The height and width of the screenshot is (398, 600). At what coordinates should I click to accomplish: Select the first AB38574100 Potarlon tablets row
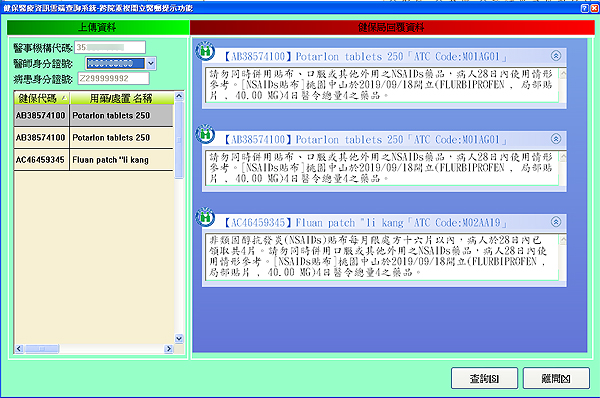click(x=94, y=116)
